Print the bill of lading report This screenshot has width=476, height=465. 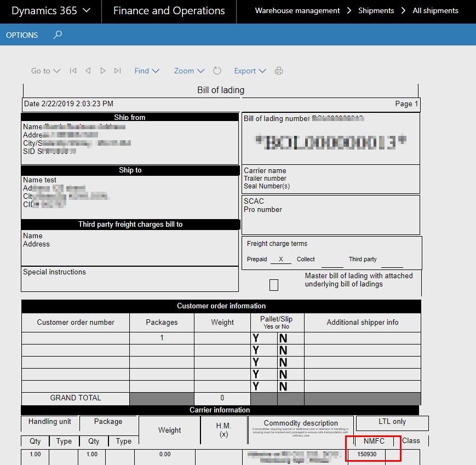tap(279, 71)
